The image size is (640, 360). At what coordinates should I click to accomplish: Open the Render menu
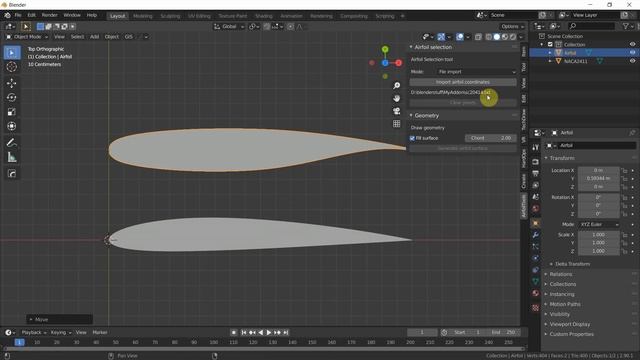tap(49, 15)
